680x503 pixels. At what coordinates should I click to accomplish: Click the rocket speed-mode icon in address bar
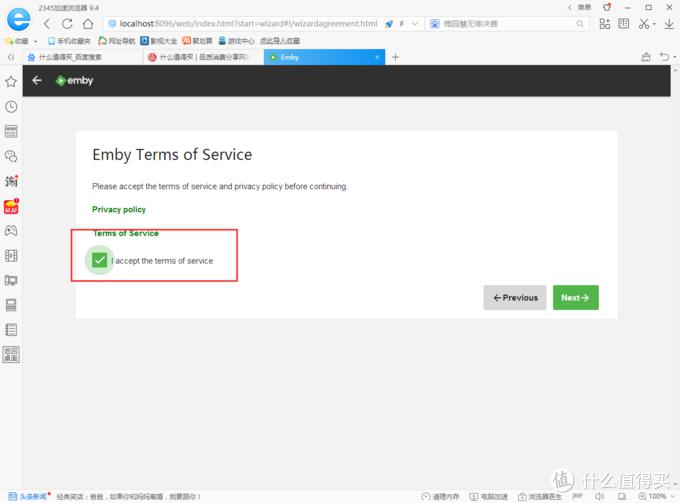[x=389, y=24]
